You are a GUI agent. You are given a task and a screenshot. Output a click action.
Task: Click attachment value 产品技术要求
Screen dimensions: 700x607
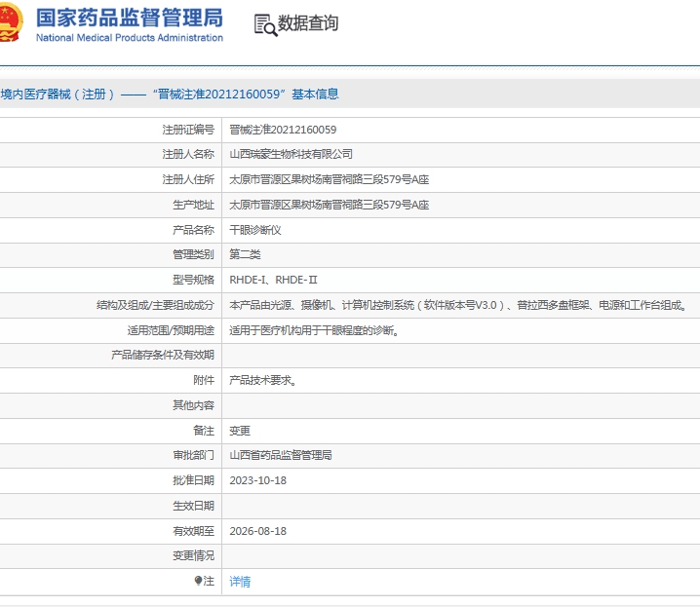pyautogui.click(x=262, y=380)
